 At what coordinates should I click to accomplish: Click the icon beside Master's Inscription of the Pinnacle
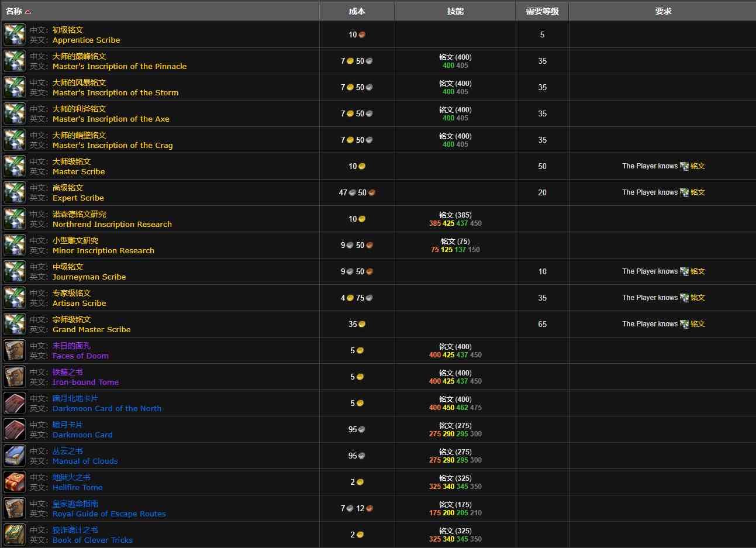(15, 61)
